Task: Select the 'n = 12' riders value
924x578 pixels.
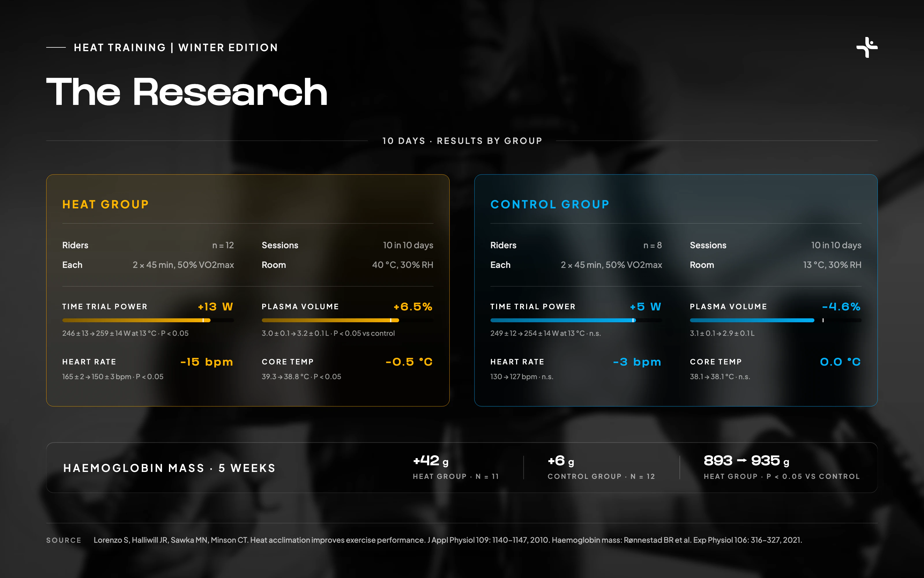Action: pos(223,245)
